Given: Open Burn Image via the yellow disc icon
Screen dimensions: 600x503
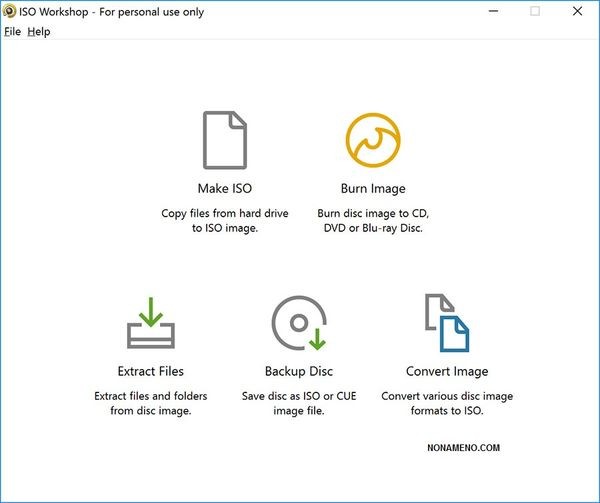Looking at the screenshot, I should pyautogui.click(x=372, y=140).
